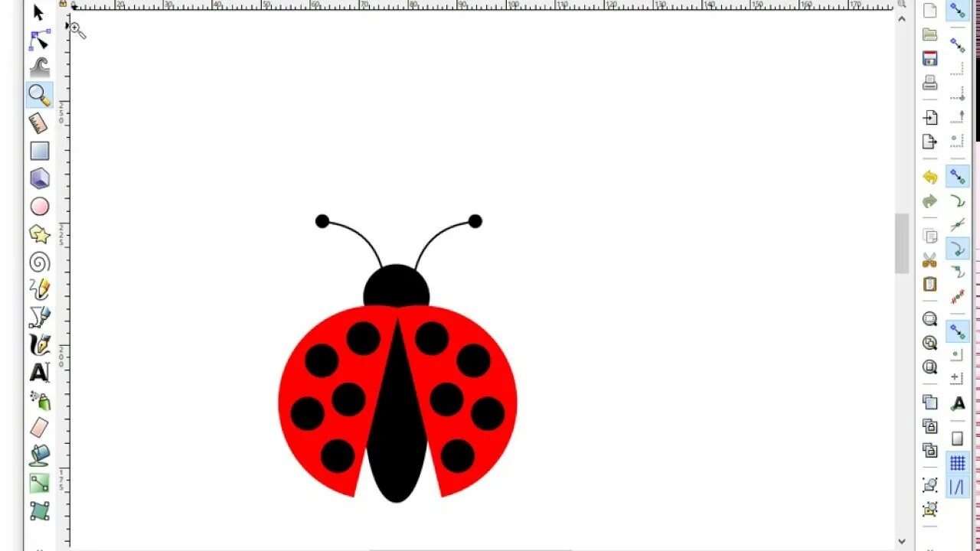The height and width of the screenshot is (551, 980).
Task: Select the Gradient tool
Action: [39, 483]
